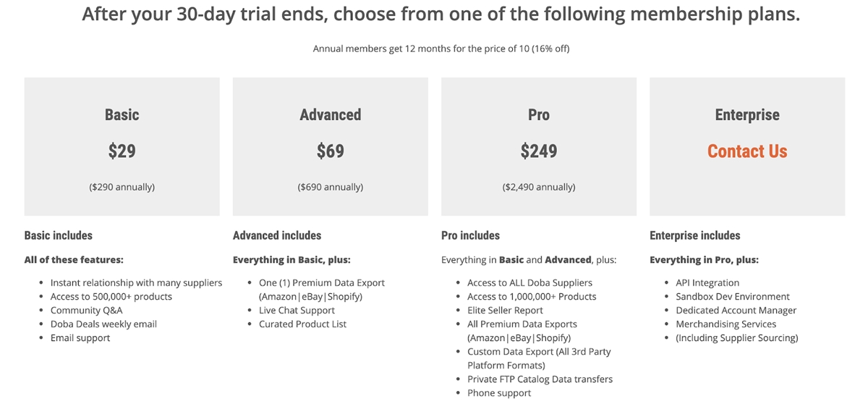Image resolution: width=868 pixels, height=404 pixels.
Task: Click the Advanced includes heading
Action: tap(277, 235)
